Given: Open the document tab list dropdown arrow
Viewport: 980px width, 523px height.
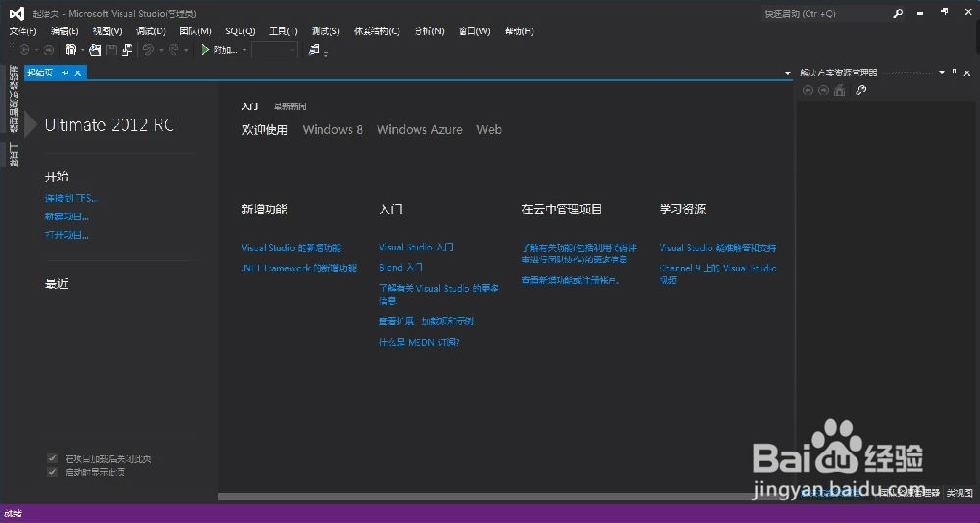Looking at the screenshot, I should tap(788, 73).
